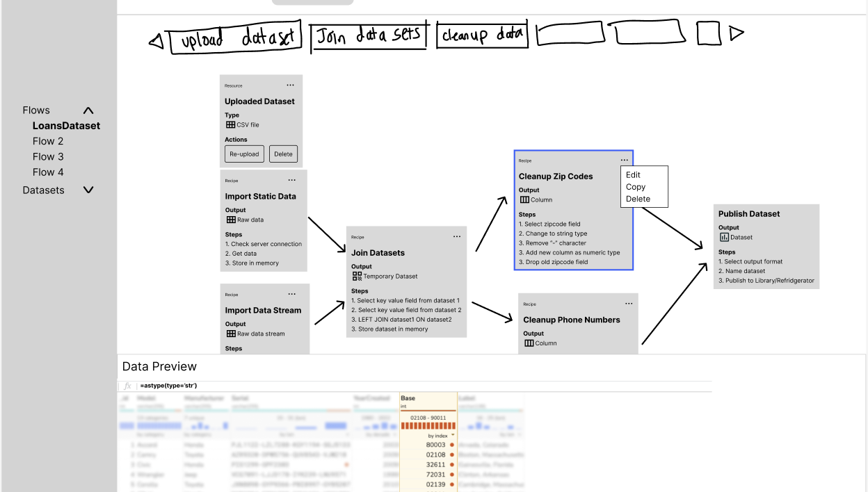868x492 pixels.
Task: Switch to the 'cleanup data' sketched tab
Action: pos(483,34)
